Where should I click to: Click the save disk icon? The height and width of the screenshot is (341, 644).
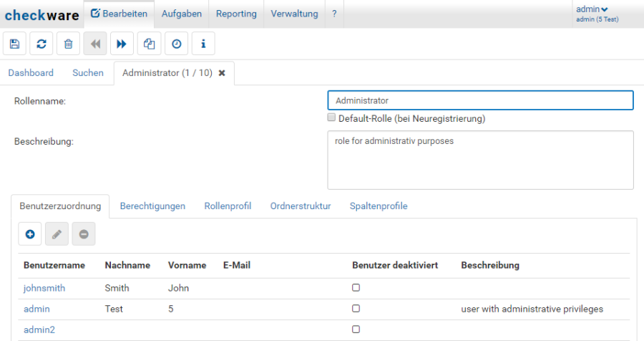(15, 44)
